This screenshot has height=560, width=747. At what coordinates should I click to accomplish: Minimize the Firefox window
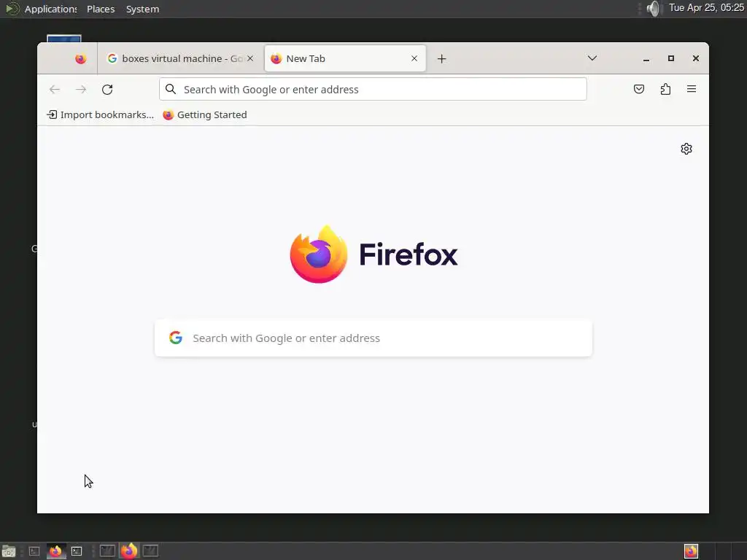[x=646, y=58]
